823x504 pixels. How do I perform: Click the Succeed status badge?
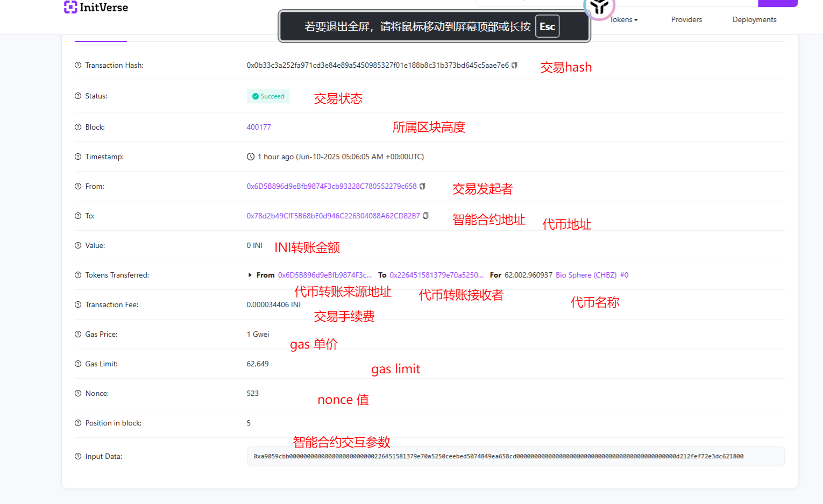point(268,96)
